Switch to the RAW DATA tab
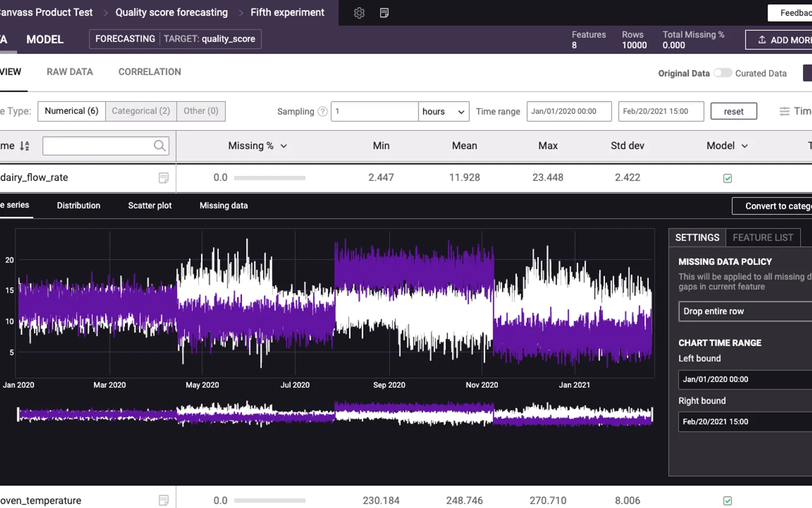812x508 pixels. pos(70,72)
